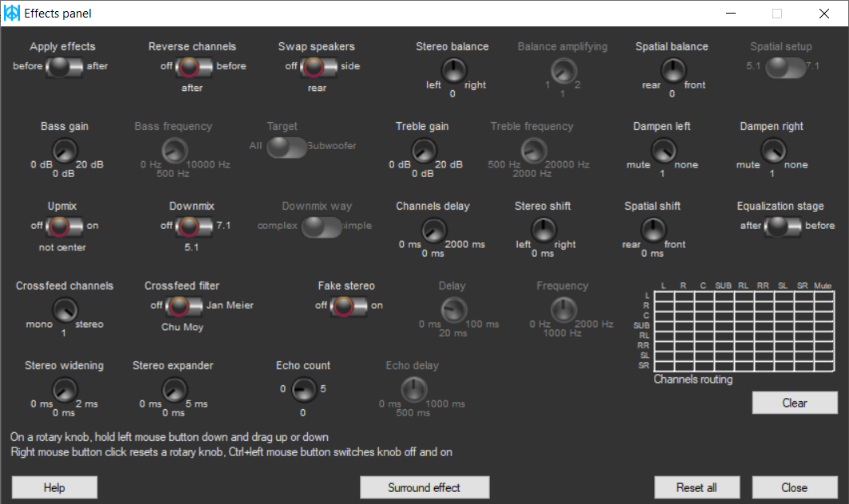Screen dimensions: 849x504
Task: Clear the Channels routing matrix
Action: [795, 403]
